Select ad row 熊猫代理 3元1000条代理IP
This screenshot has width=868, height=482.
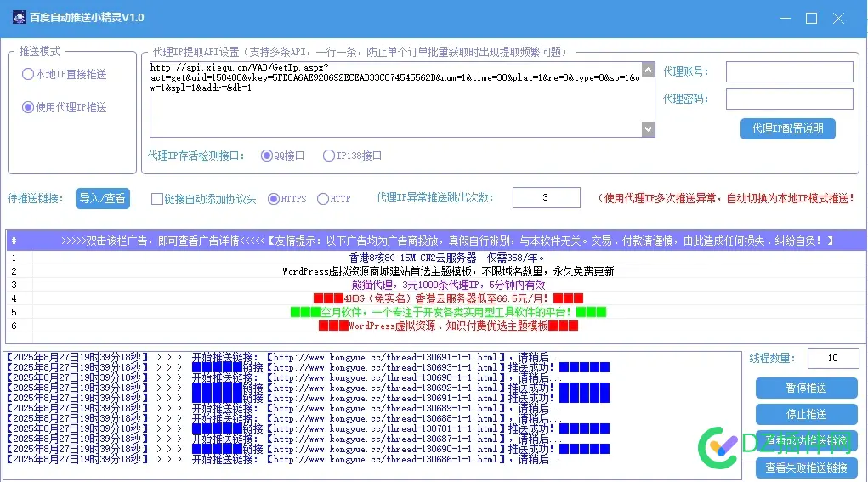tap(436, 285)
